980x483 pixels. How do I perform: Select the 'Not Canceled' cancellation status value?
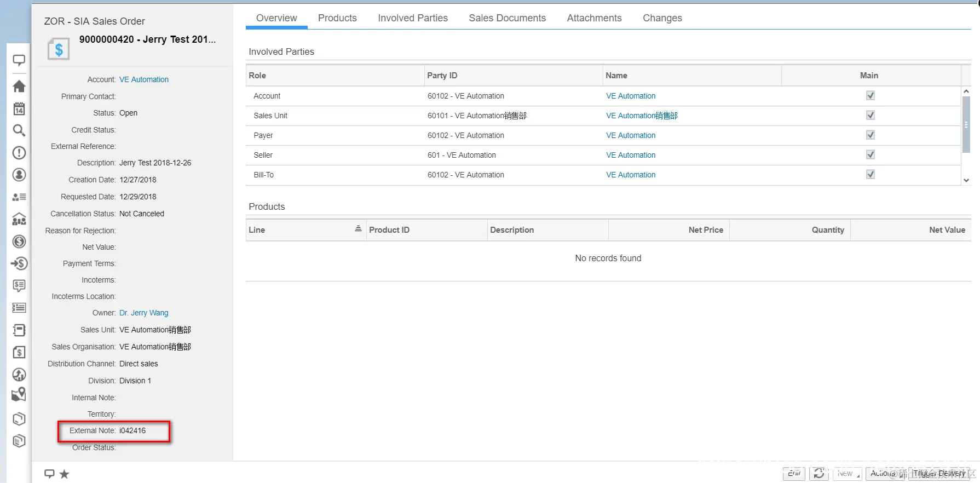pyautogui.click(x=142, y=214)
